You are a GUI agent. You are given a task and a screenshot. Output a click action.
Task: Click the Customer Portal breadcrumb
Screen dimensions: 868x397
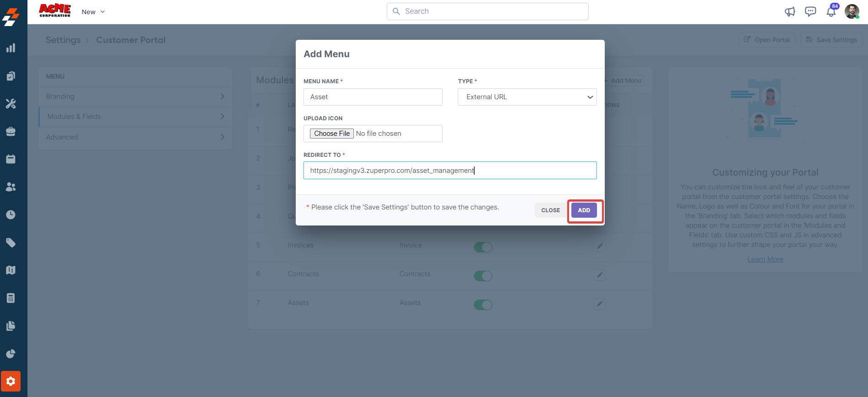point(131,40)
